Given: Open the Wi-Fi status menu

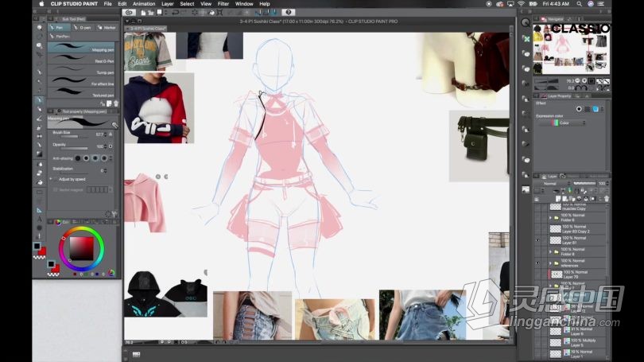Looking at the screenshot, I should (522, 4).
